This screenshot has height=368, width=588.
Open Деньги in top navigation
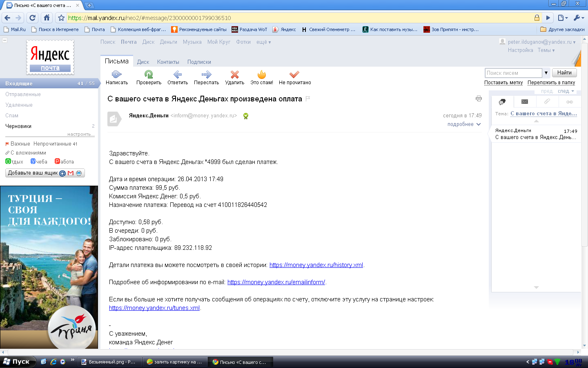[169, 42]
